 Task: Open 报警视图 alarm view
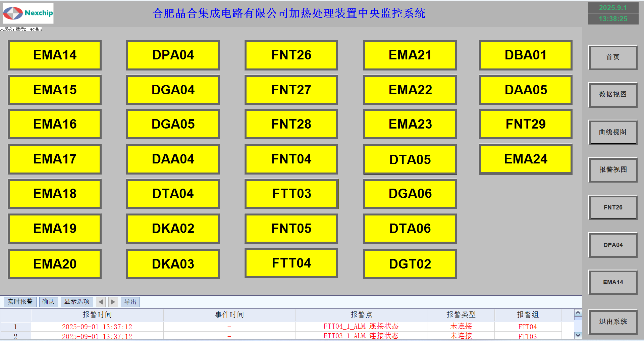[612, 170]
